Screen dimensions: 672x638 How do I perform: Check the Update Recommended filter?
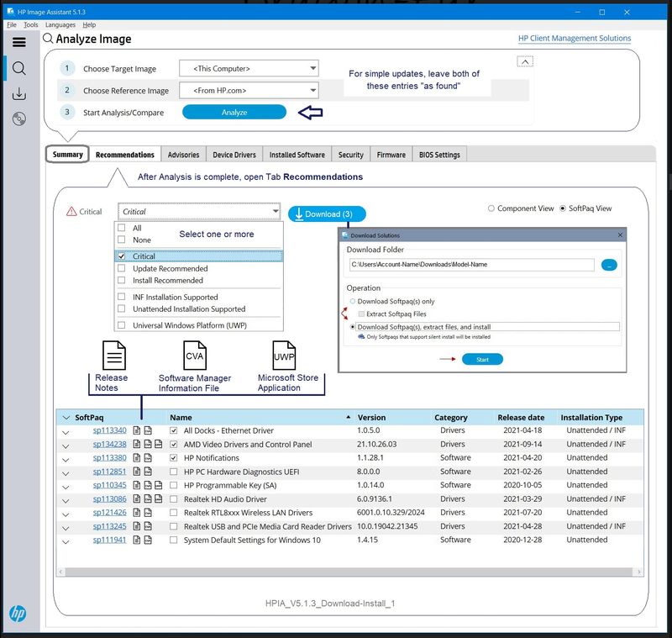coord(122,268)
